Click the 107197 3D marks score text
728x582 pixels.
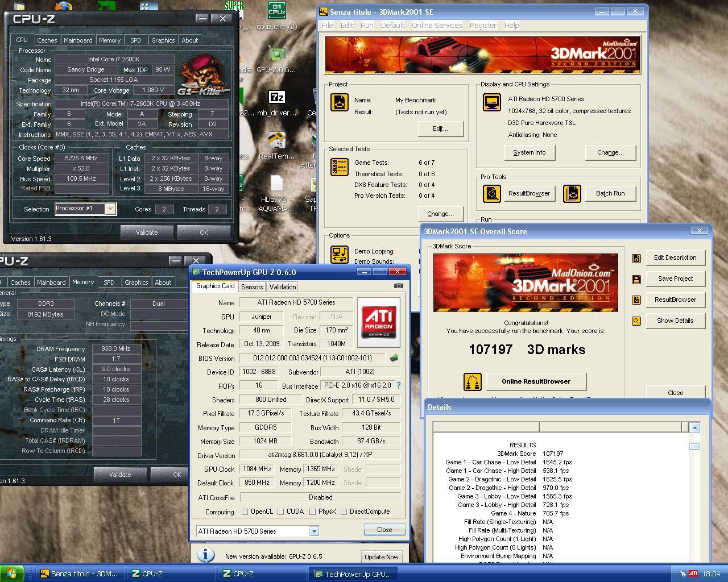pos(527,350)
